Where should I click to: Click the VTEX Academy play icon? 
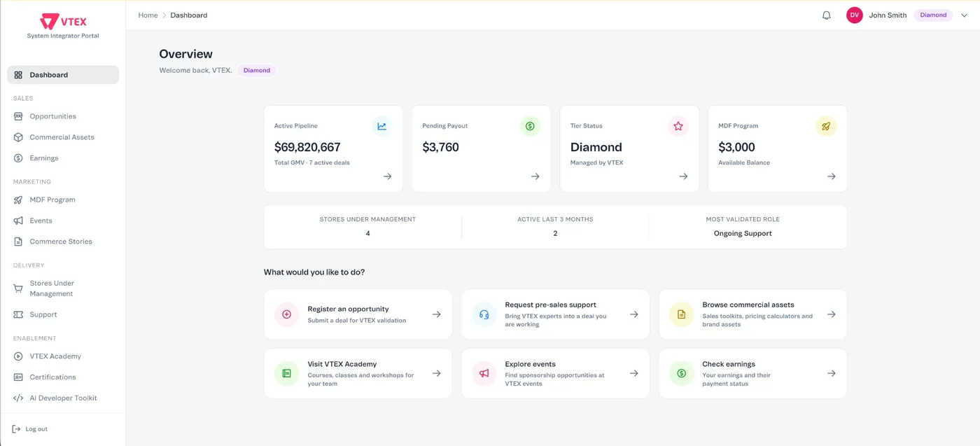pyautogui.click(x=18, y=356)
